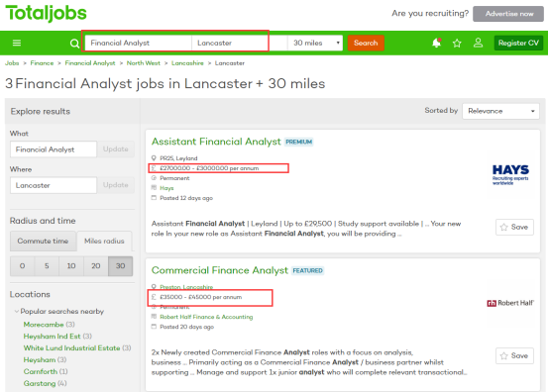
Task: Click the orange Search button
Action: pyautogui.click(x=366, y=43)
